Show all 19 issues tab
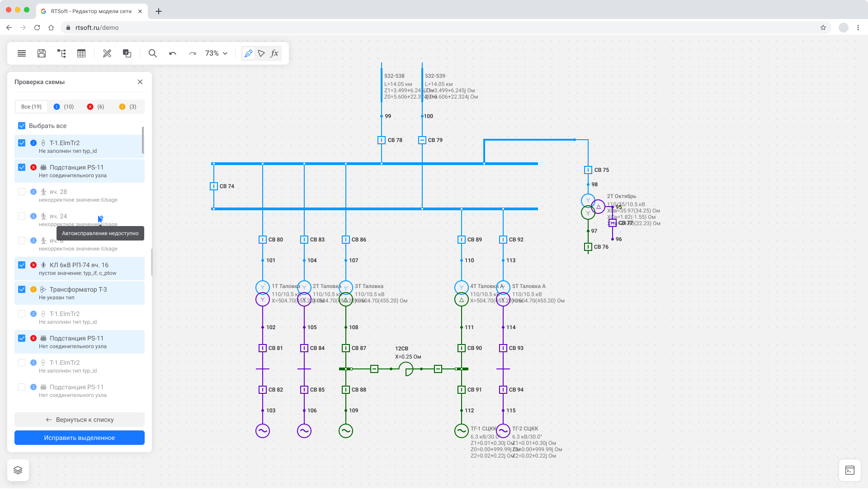Screen dimensions: 868x491 (x=31, y=107)
